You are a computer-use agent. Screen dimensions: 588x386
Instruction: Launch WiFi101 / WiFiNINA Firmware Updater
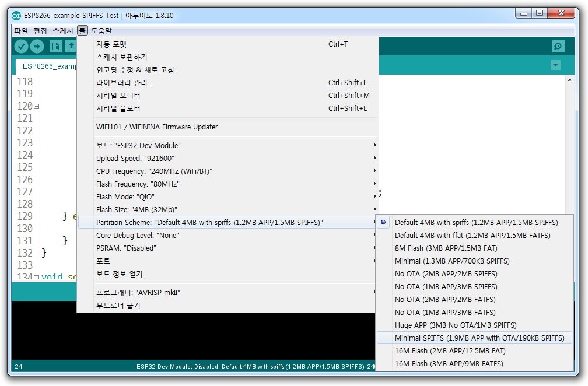coord(228,127)
